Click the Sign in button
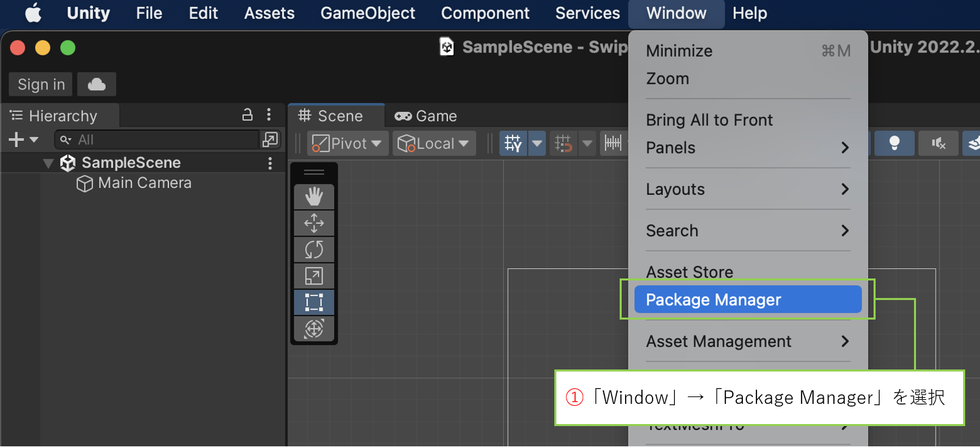 (41, 84)
